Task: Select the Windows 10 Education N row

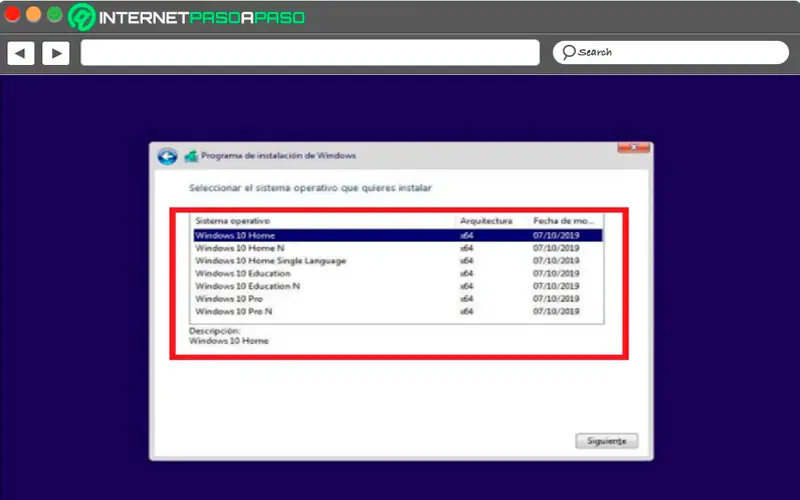Action: (398, 286)
